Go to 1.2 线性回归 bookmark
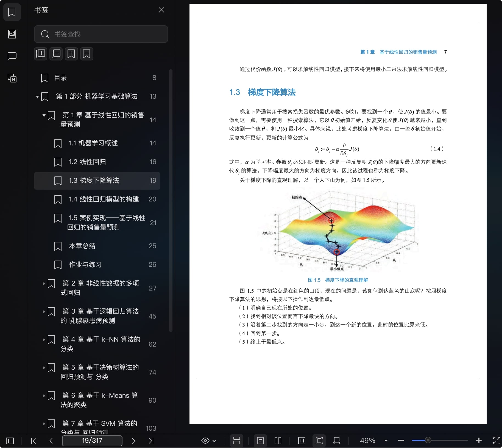 pyautogui.click(x=97, y=162)
